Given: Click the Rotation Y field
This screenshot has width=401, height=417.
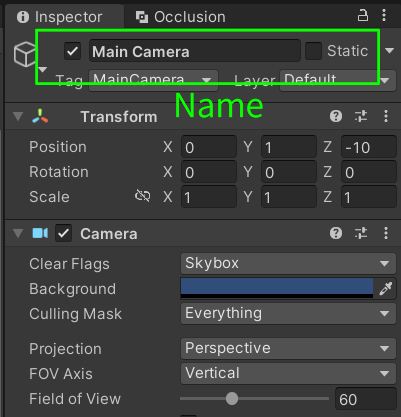Looking at the screenshot, I should click(x=289, y=172).
